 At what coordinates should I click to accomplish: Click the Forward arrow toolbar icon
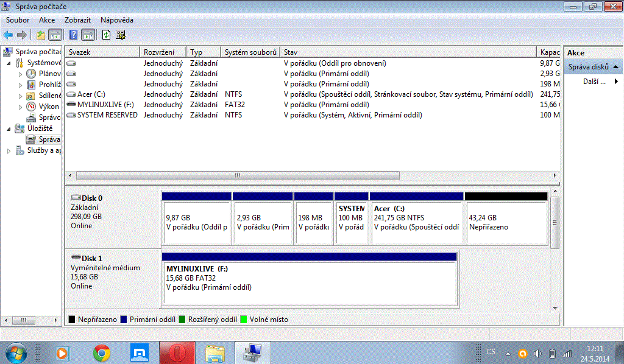point(22,35)
